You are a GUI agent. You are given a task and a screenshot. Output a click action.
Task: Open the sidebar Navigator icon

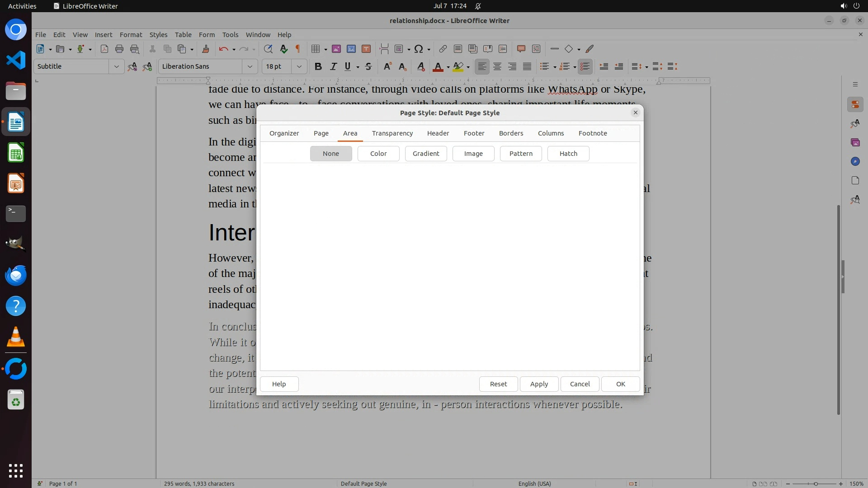click(x=855, y=161)
